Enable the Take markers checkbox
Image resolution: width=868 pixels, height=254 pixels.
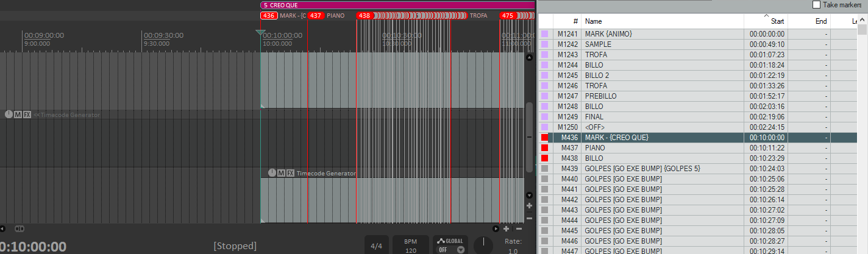(816, 5)
